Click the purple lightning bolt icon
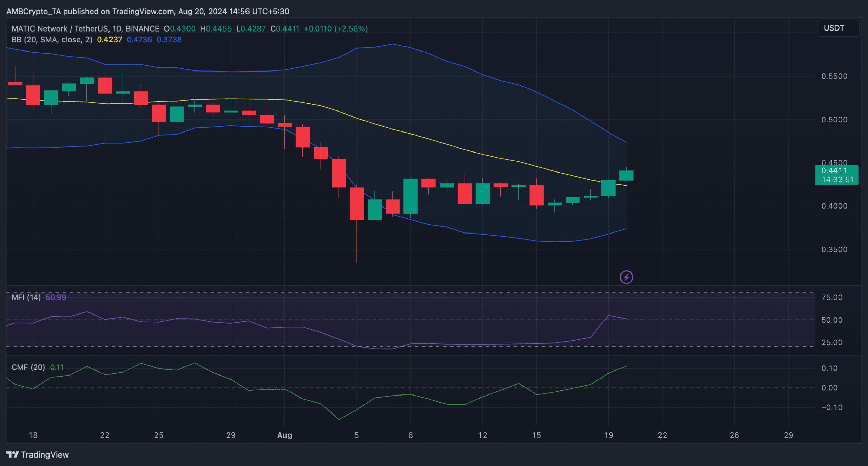 (626, 277)
